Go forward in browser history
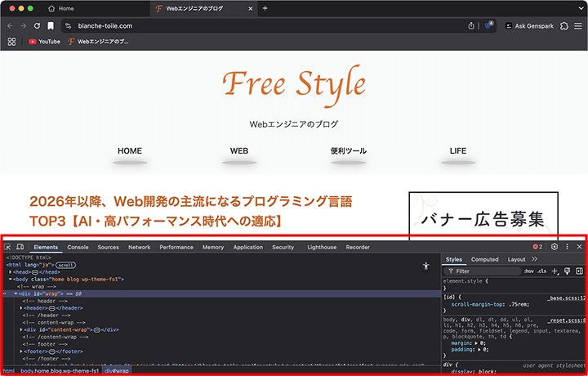 23,26
